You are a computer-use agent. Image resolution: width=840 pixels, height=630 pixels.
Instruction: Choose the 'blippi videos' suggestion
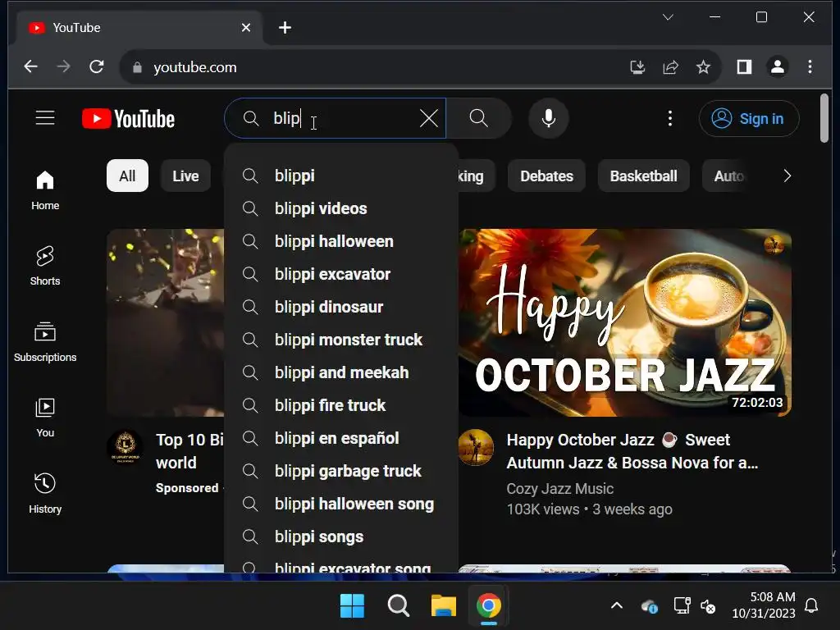340,208
